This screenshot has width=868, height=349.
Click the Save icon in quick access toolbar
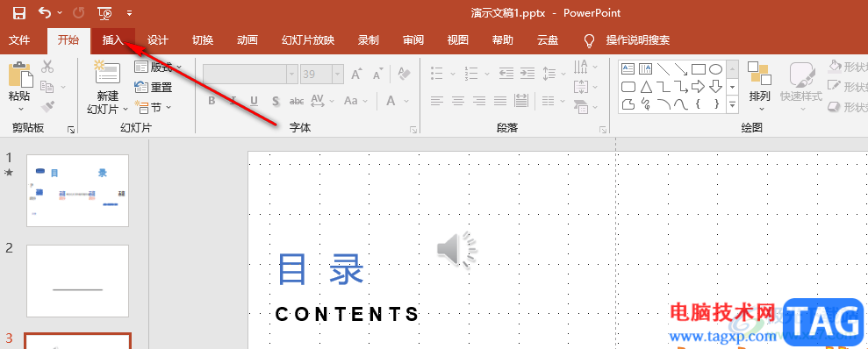19,13
